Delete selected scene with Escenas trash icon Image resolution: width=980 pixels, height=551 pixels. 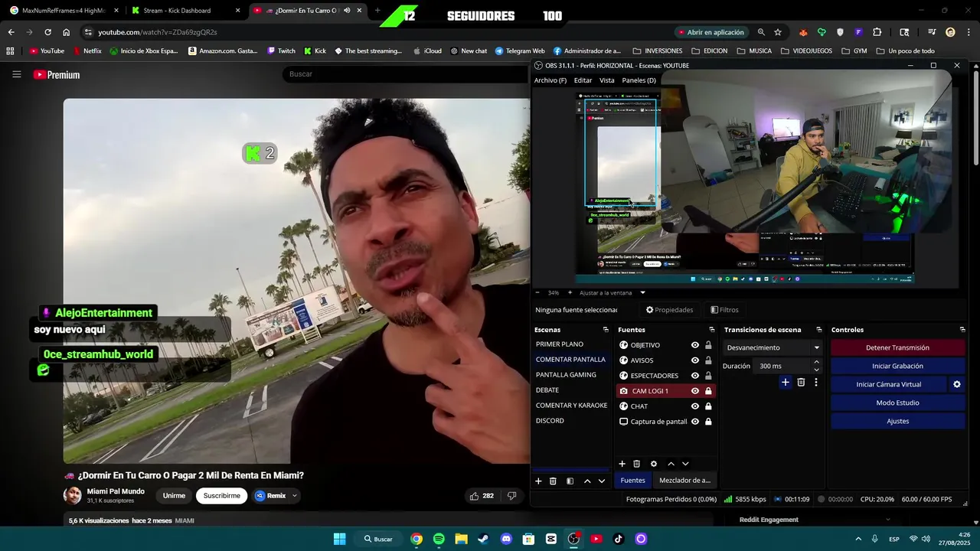coord(553,481)
